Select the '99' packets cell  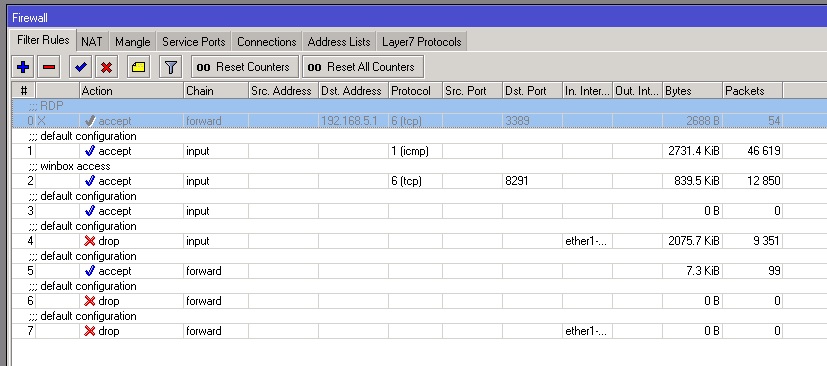pyautogui.click(x=753, y=271)
